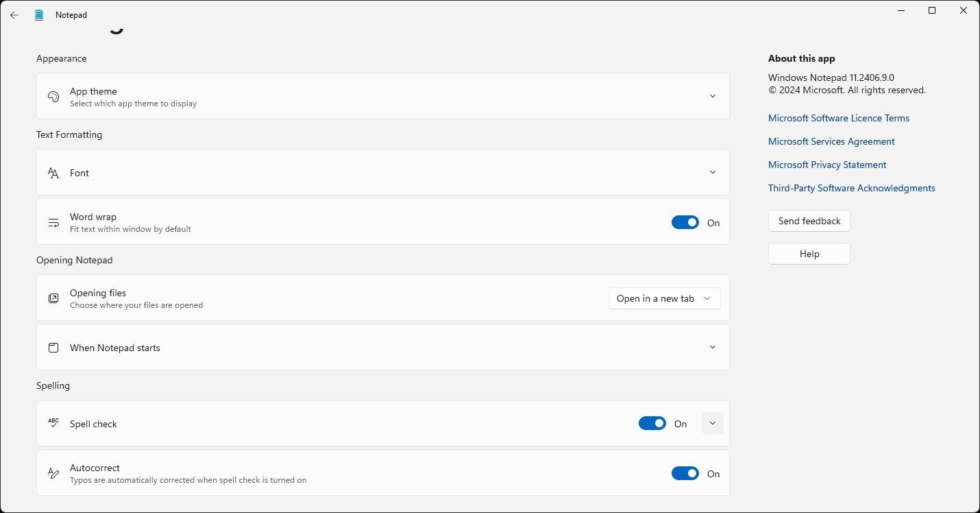
Task: Turn off the Autocorrect toggle
Action: point(685,473)
